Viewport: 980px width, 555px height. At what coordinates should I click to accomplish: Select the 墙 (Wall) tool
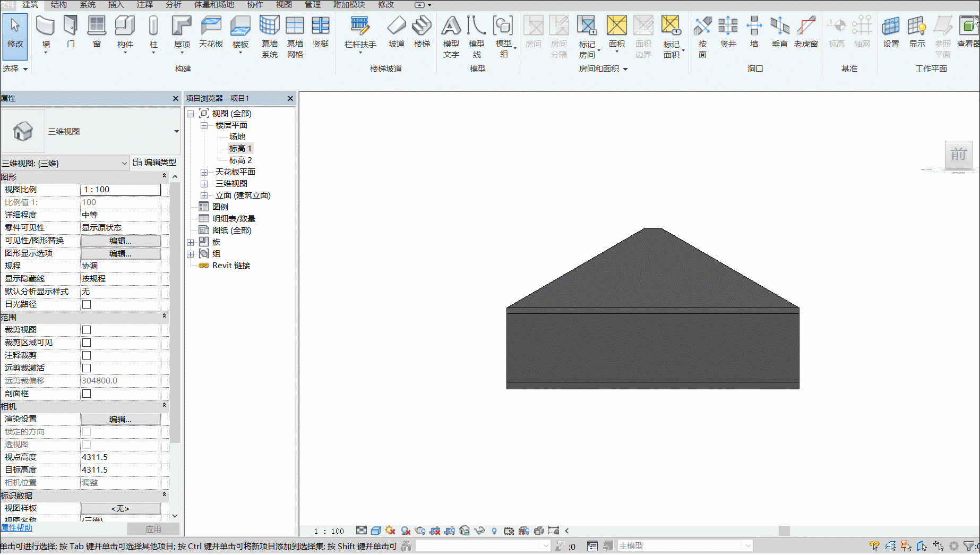click(46, 34)
